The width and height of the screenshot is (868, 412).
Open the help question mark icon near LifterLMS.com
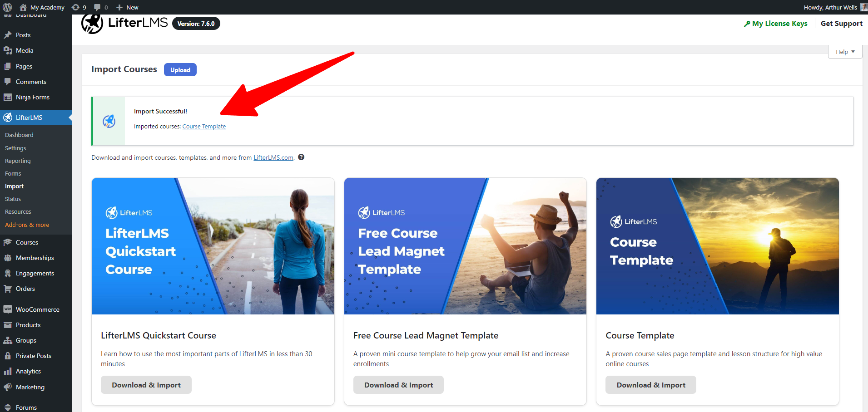click(x=301, y=157)
